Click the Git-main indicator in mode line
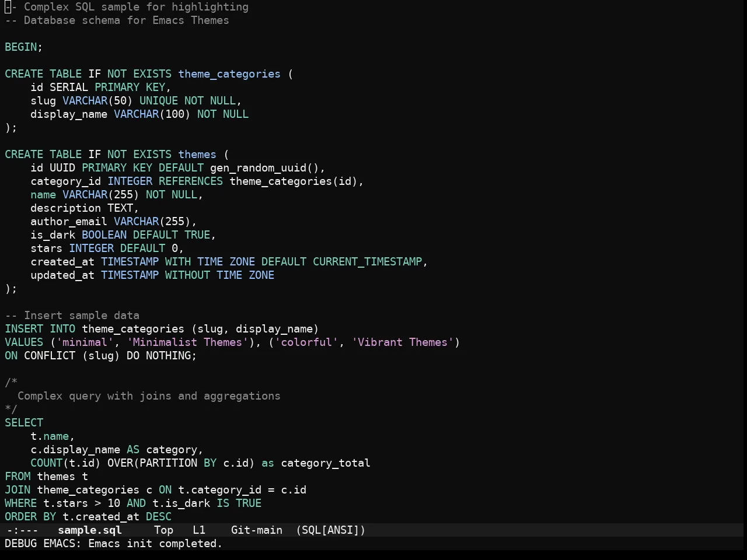 coord(257,530)
